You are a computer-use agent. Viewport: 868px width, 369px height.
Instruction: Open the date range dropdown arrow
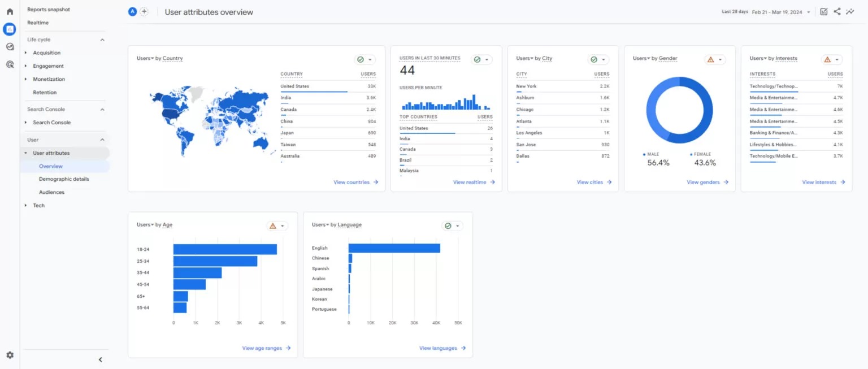click(x=809, y=12)
